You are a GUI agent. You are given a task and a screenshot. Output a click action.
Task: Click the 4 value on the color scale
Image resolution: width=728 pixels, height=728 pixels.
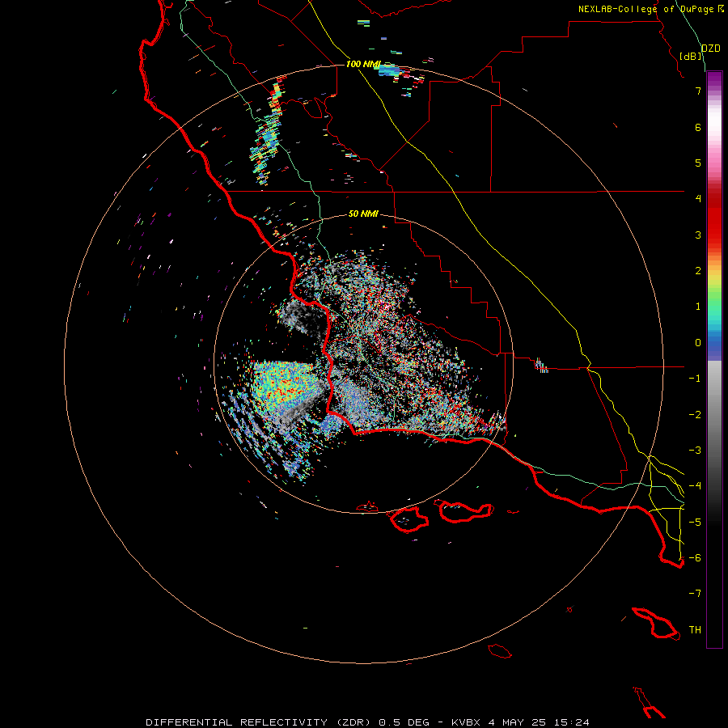[698, 199]
